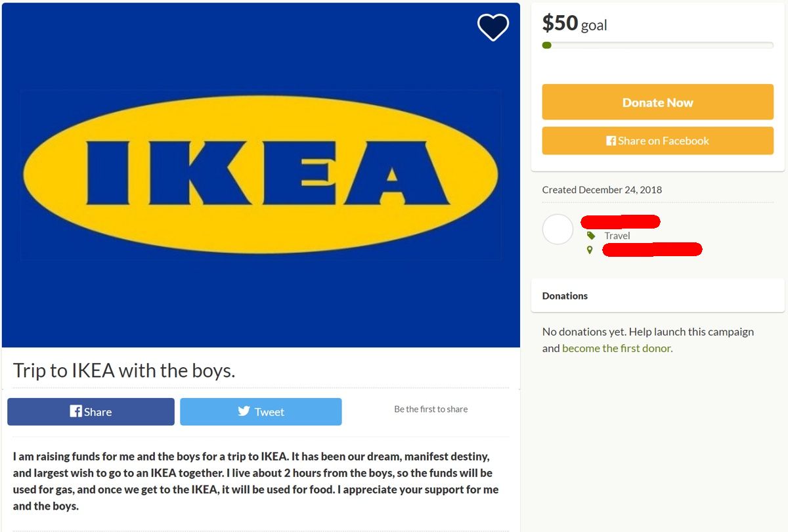Click the Donate Now button
The image size is (788, 532).
tap(657, 102)
